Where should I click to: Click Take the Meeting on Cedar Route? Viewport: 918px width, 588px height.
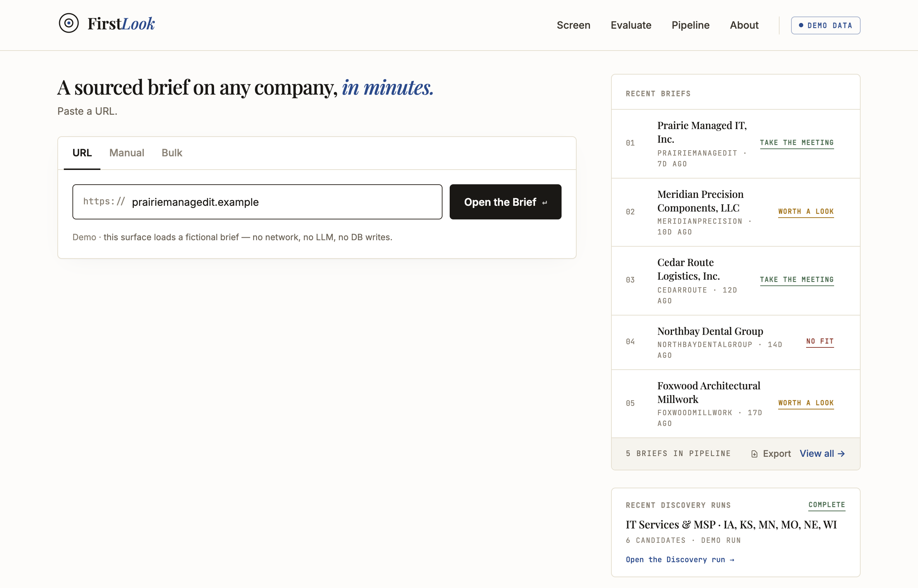click(x=796, y=280)
